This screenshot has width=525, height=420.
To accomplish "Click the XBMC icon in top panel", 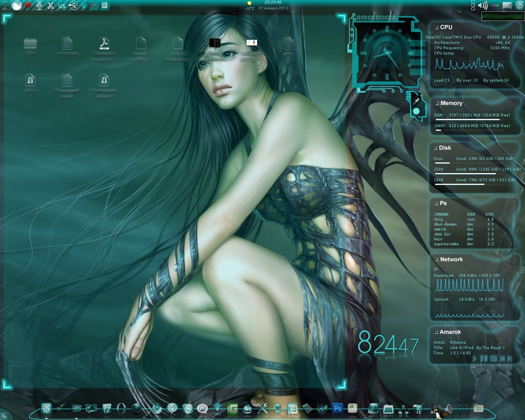I will (94, 5).
